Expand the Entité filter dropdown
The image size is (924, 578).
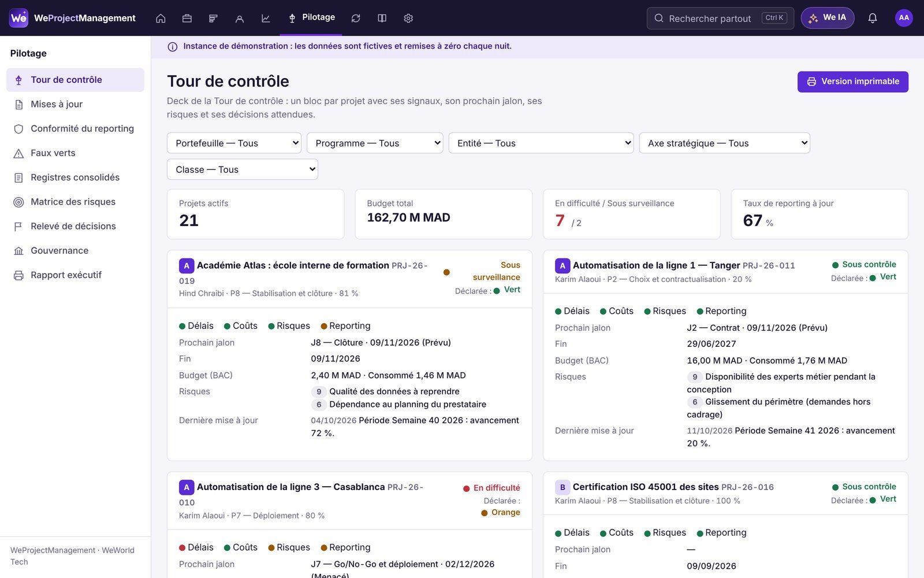coord(541,143)
